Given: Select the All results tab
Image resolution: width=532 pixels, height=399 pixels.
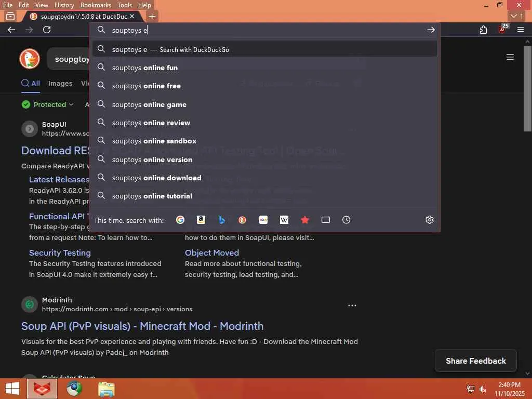Looking at the screenshot, I should tap(31, 83).
